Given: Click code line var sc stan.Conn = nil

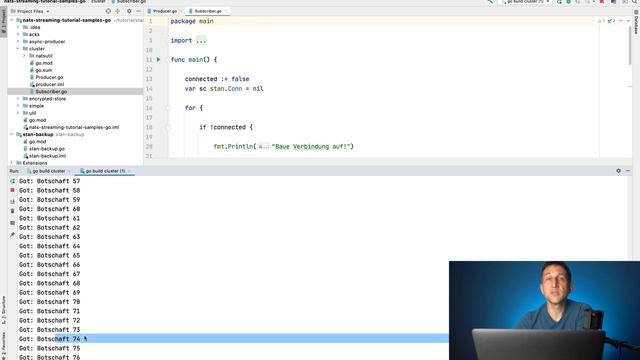Looking at the screenshot, I should 224,89.
